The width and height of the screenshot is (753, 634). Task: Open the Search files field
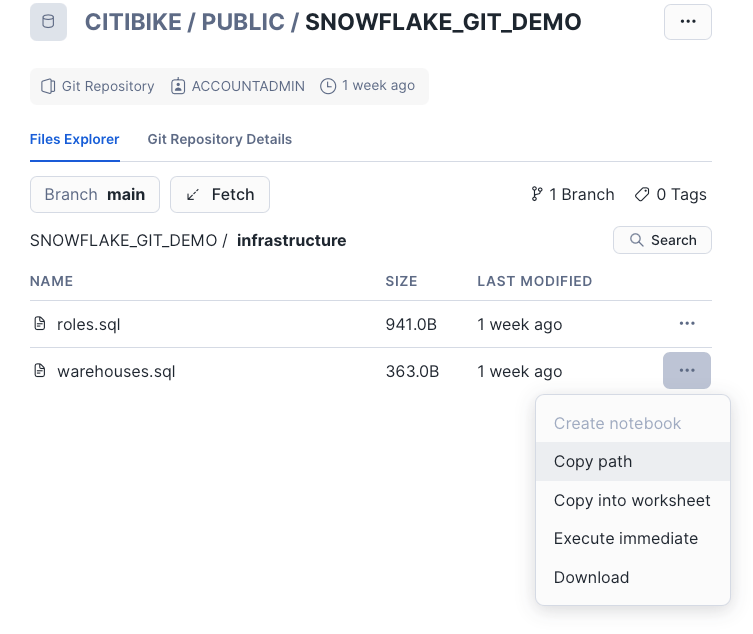[662, 240]
